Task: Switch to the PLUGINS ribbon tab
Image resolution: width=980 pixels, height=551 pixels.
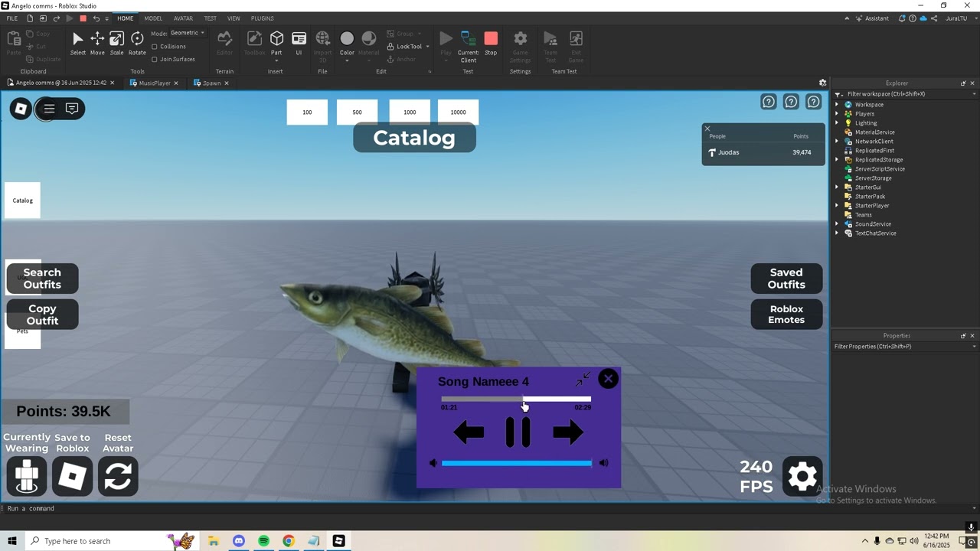Action: tap(263, 18)
